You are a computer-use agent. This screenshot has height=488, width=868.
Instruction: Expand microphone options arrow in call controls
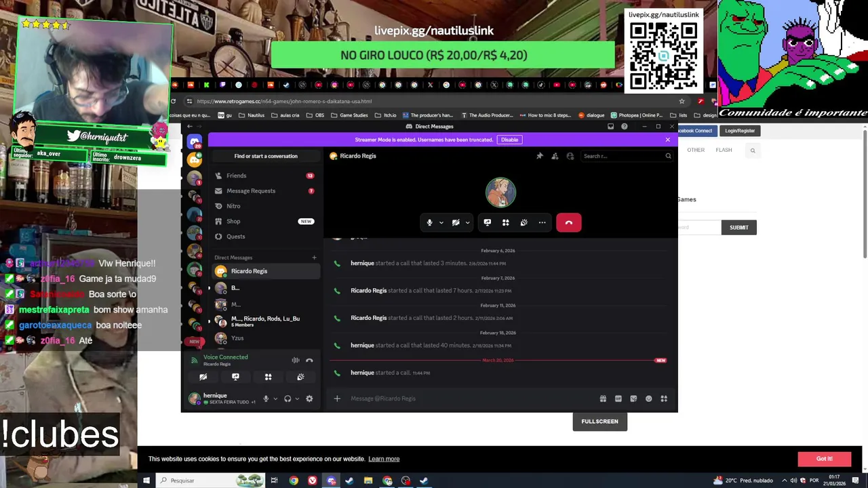(441, 222)
